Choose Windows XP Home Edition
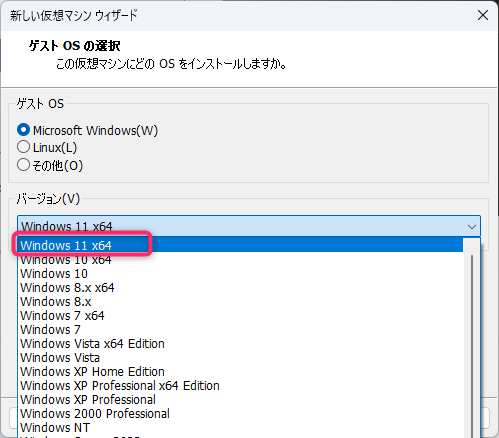The height and width of the screenshot is (438, 499). [241, 372]
